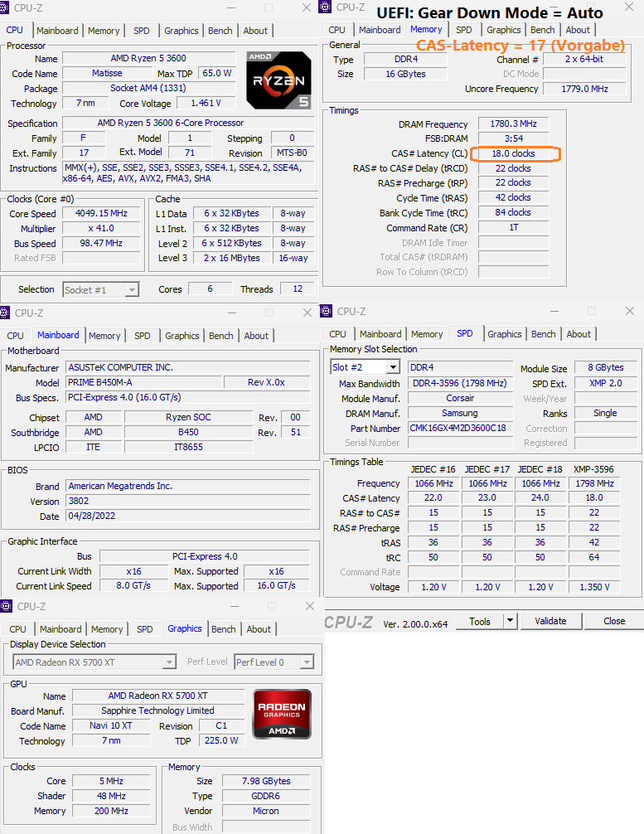Click the Southbridge model 'B450'
Viewport: 644px width, 834px height.
(188, 432)
